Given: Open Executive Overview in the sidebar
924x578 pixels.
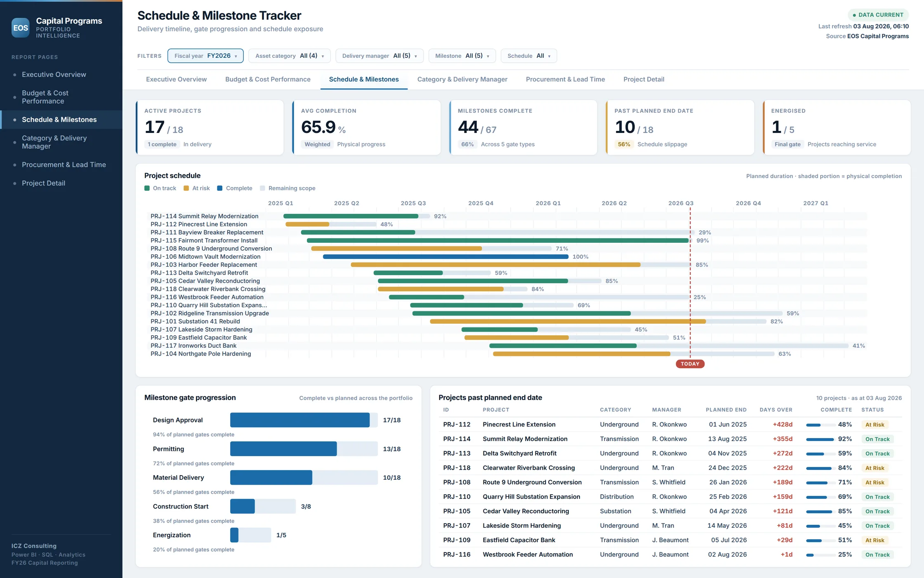Looking at the screenshot, I should coord(61,74).
